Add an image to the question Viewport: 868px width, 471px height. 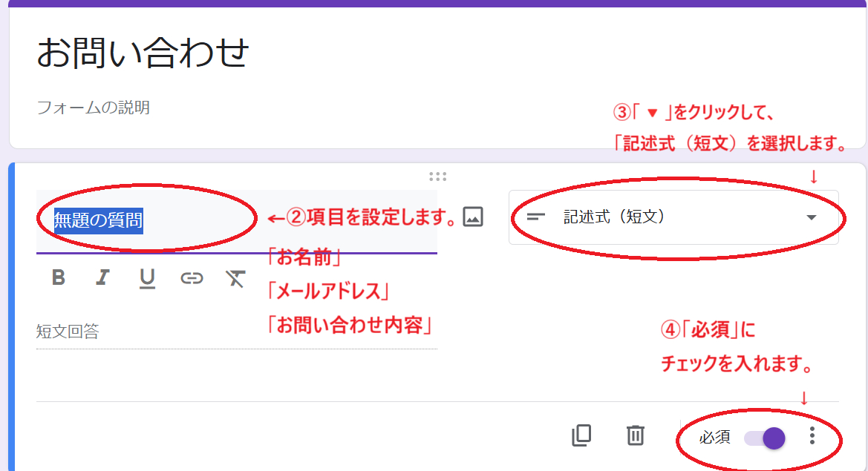473,217
